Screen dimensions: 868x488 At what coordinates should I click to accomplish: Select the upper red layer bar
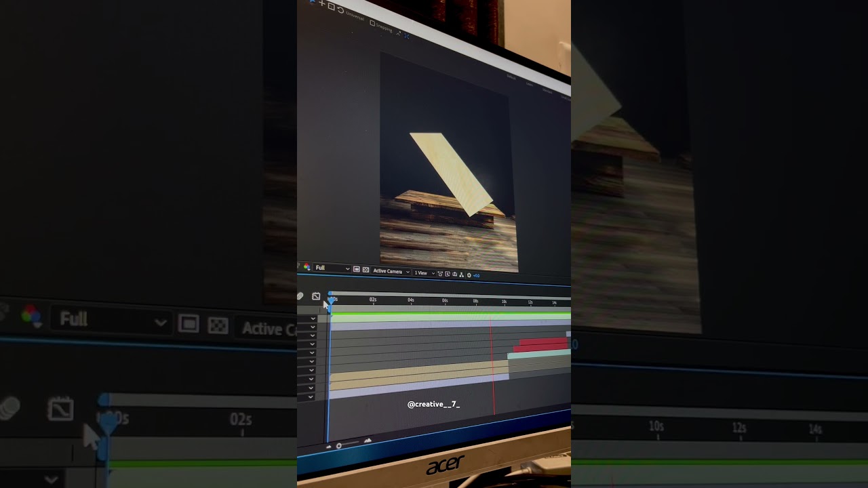click(x=543, y=341)
